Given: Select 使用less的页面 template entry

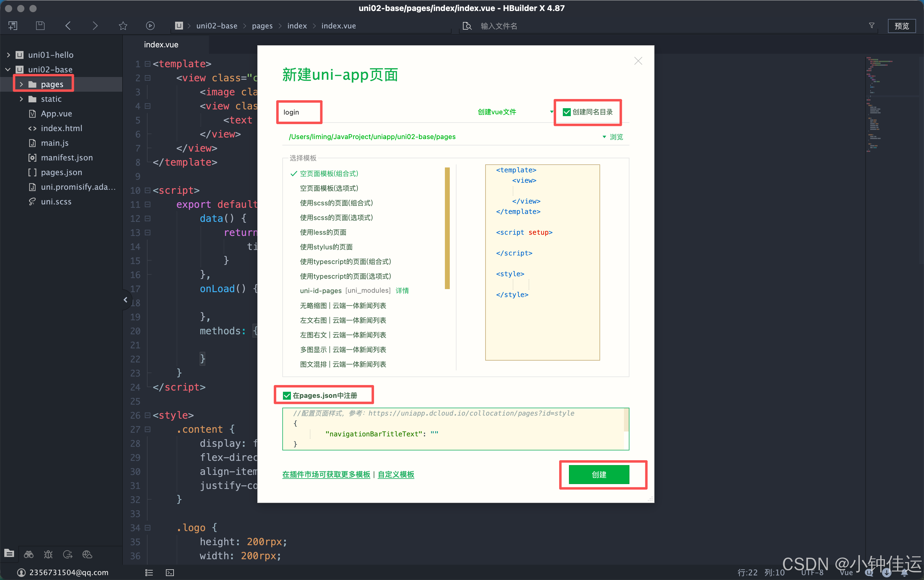Looking at the screenshot, I should pos(323,233).
